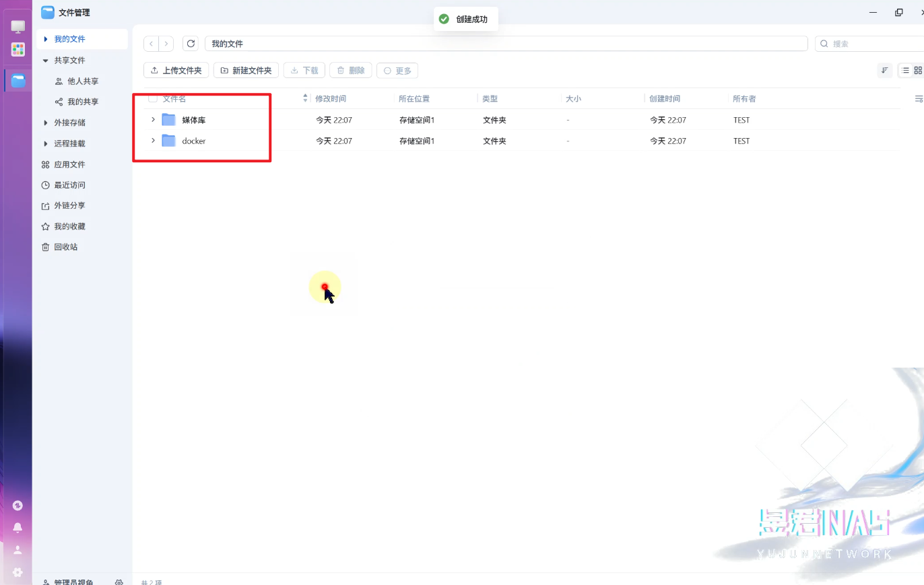Switch to list view icon
Screen dimensions: 924x585
pyautogui.click(x=905, y=70)
